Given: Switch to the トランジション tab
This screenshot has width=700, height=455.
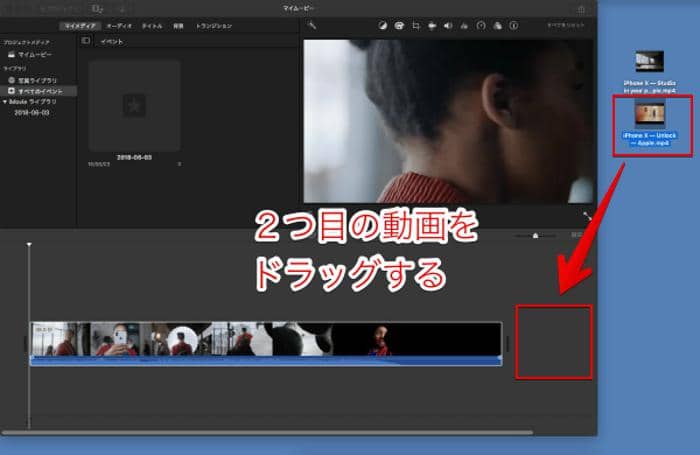Looking at the screenshot, I should [x=214, y=26].
